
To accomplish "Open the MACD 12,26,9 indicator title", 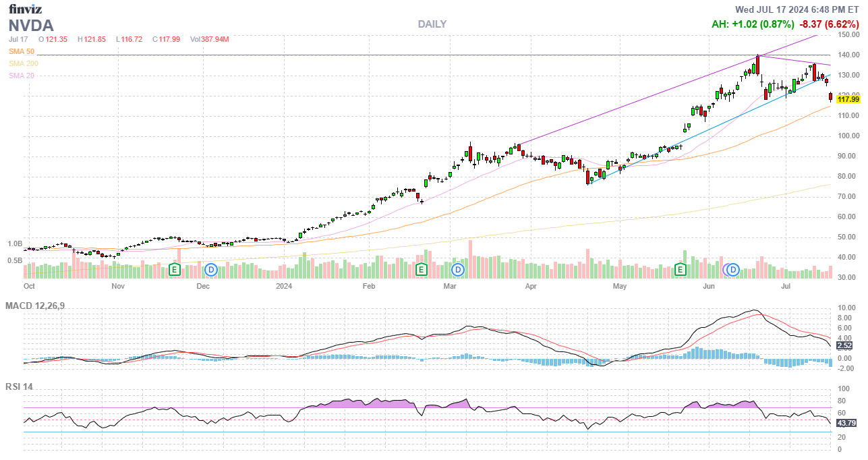I will tap(35, 306).
